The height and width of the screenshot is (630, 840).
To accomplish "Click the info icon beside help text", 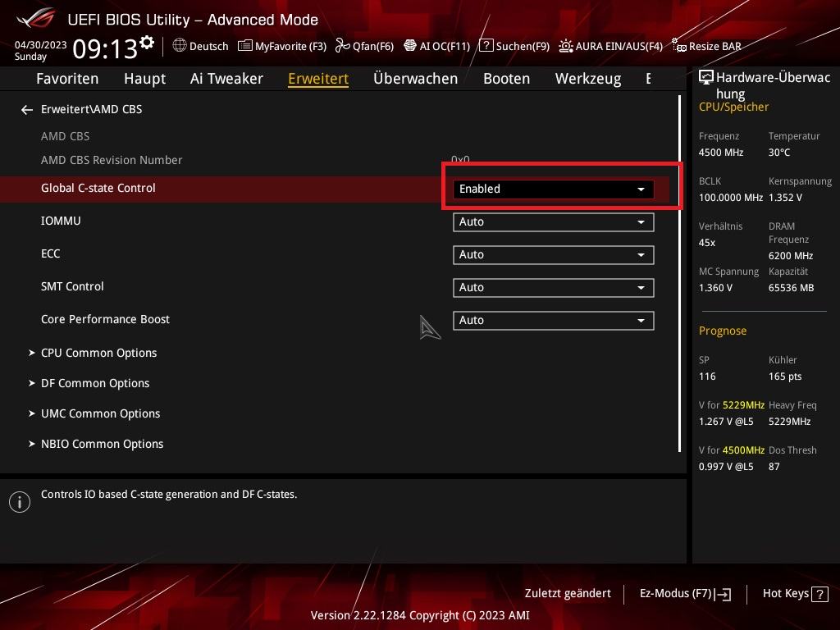I will (x=20, y=502).
